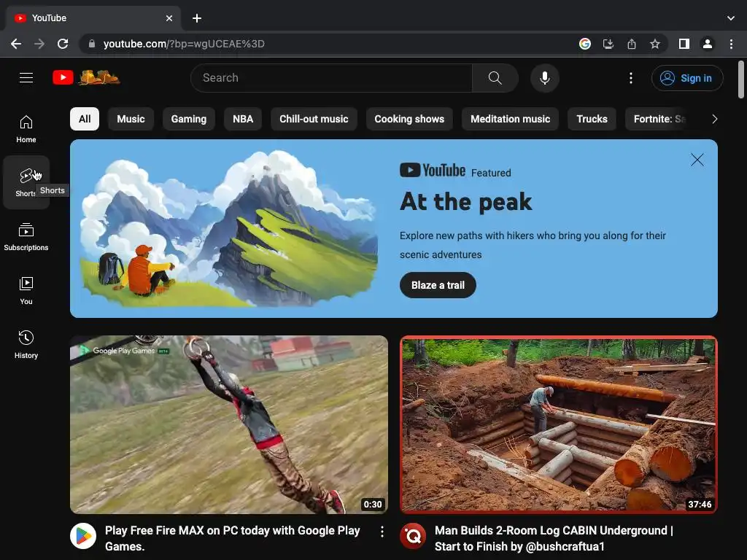
Task: Play the Free Fire MAX video thumbnail
Action: (229, 425)
